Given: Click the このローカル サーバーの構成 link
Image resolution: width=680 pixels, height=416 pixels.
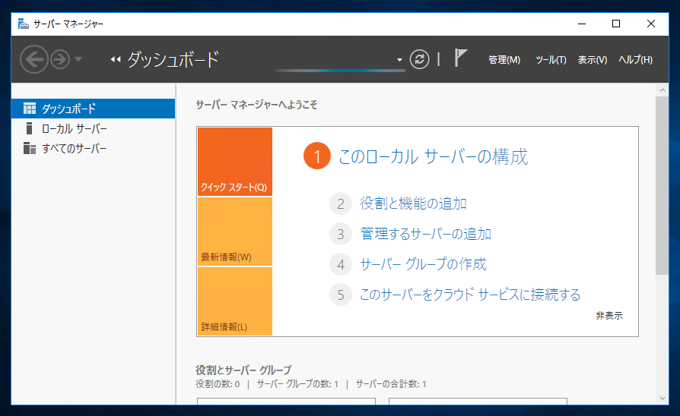Looking at the screenshot, I should click(433, 157).
